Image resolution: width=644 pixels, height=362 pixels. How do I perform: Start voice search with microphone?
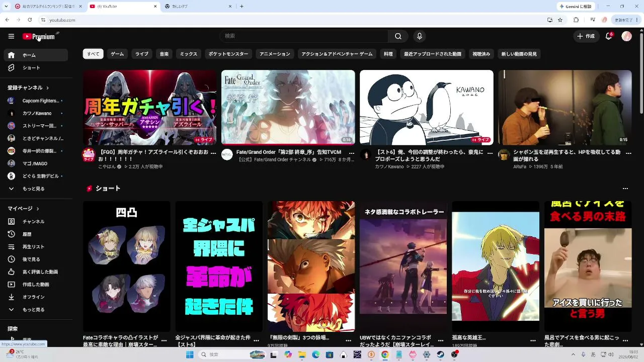(x=419, y=36)
